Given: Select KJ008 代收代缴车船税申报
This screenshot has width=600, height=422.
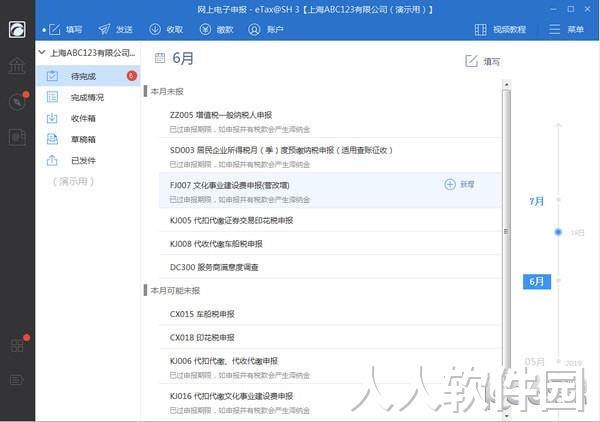Looking at the screenshot, I should pos(330,244).
